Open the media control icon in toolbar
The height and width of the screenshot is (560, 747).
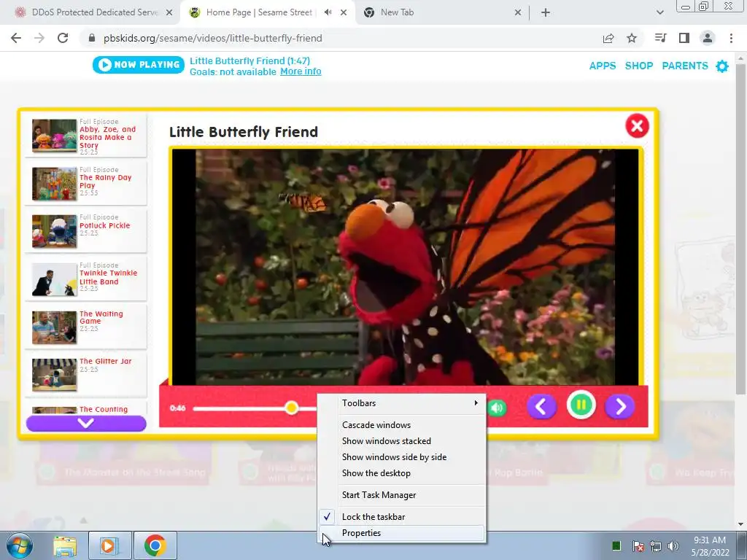pyautogui.click(x=661, y=38)
